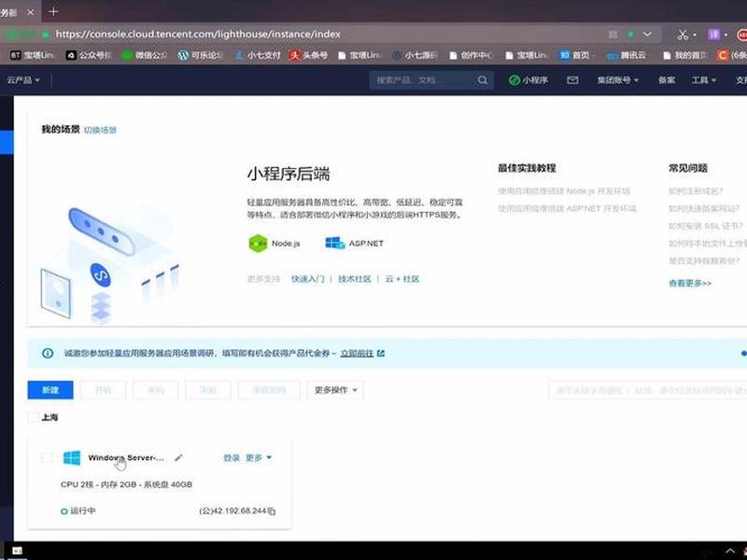Open the 腾讯云 bookmark
This screenshot has width=747, height=560.
627,55
